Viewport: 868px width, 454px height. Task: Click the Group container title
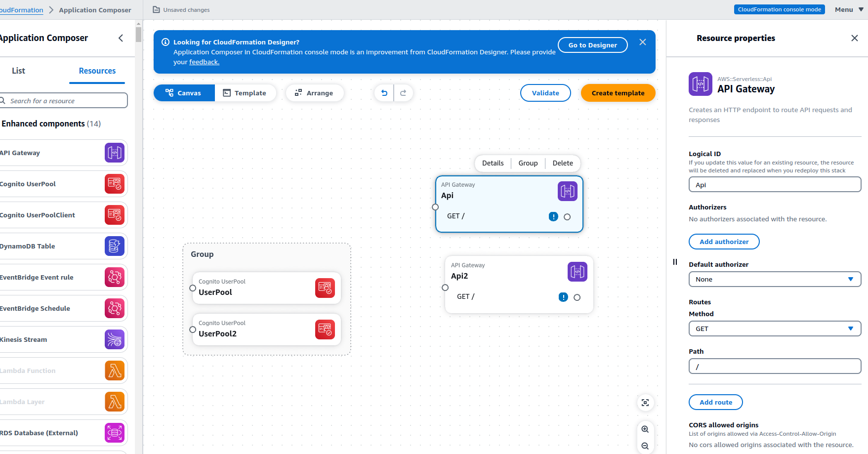[202, 254]
